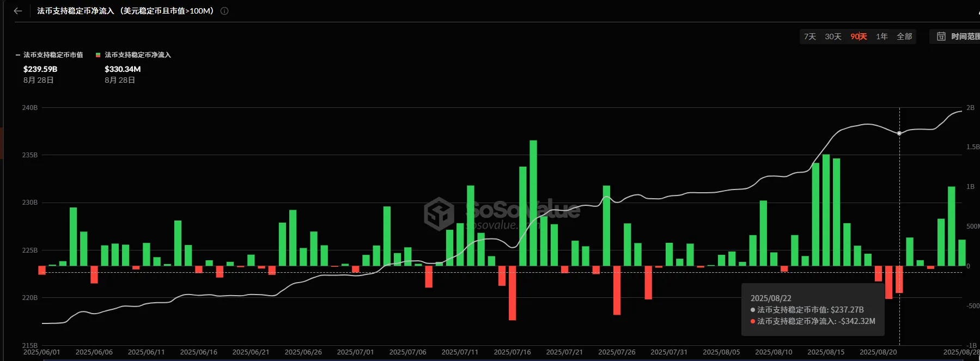Open the 时间范围 date picker

coord(964,36)
